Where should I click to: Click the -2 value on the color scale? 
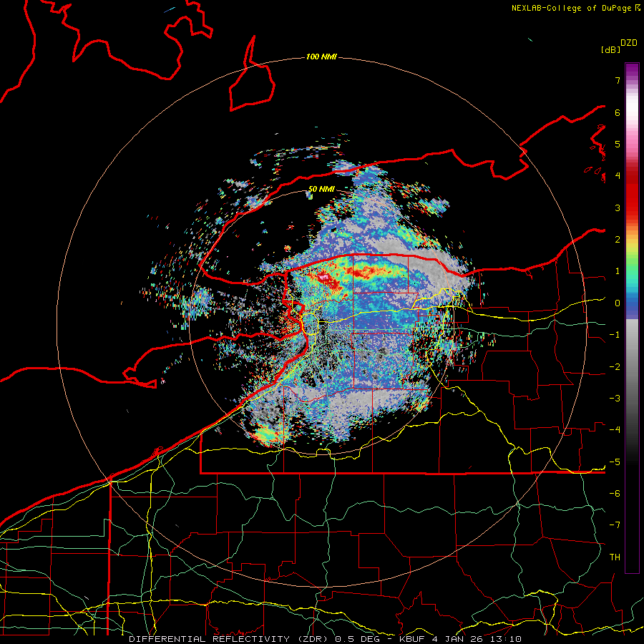pyautogui.click(x=615, y=367)
